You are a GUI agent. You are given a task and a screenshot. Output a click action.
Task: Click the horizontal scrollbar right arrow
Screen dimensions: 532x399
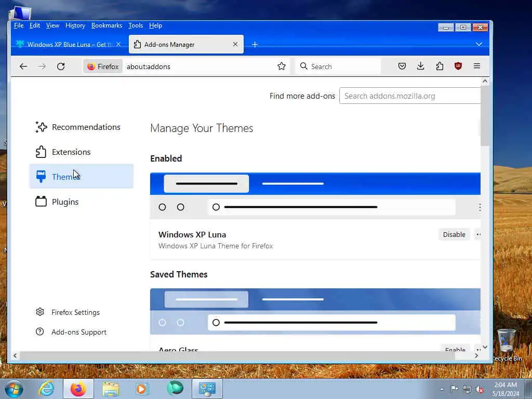tap(476, 355)
